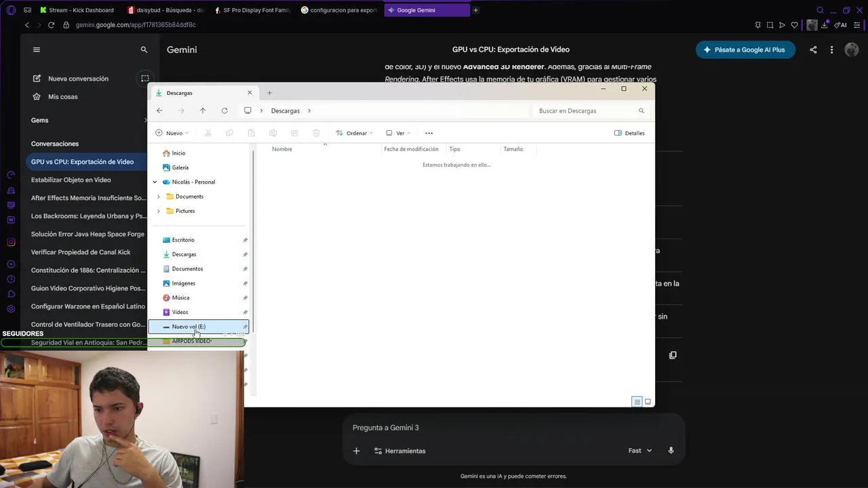Image resolution: width=868 pixels, height=488 pixels.
Task: Open the Ver dropdown in Explorer
Action: click(398, 133)
